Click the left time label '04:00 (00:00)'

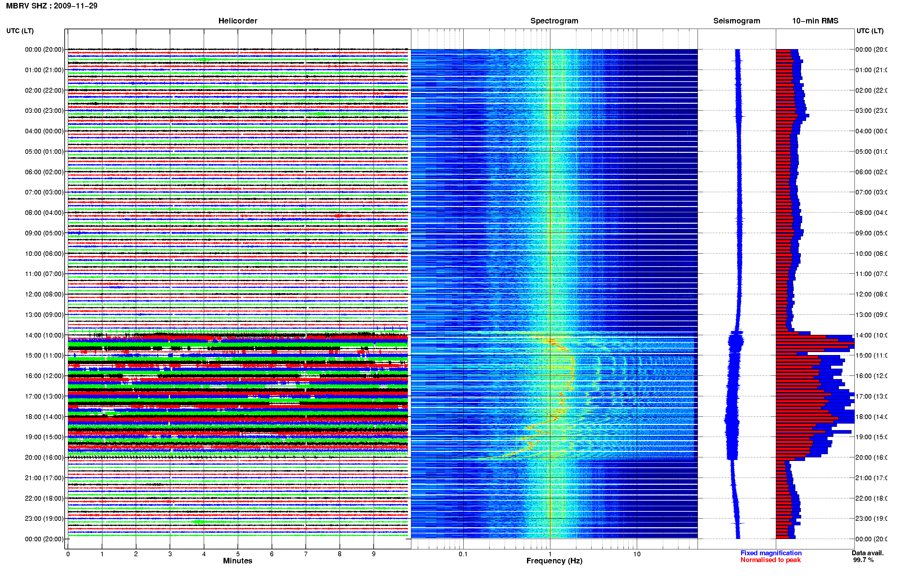point(44,131)
